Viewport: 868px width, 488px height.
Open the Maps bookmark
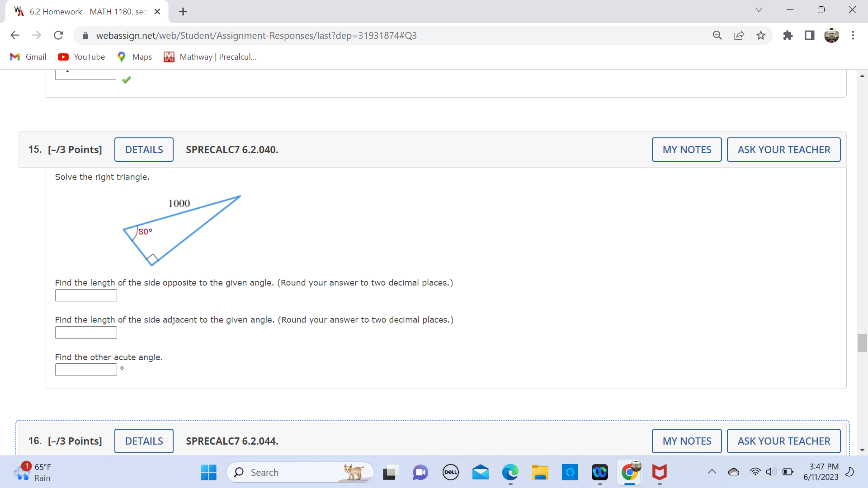pos(134,56)
